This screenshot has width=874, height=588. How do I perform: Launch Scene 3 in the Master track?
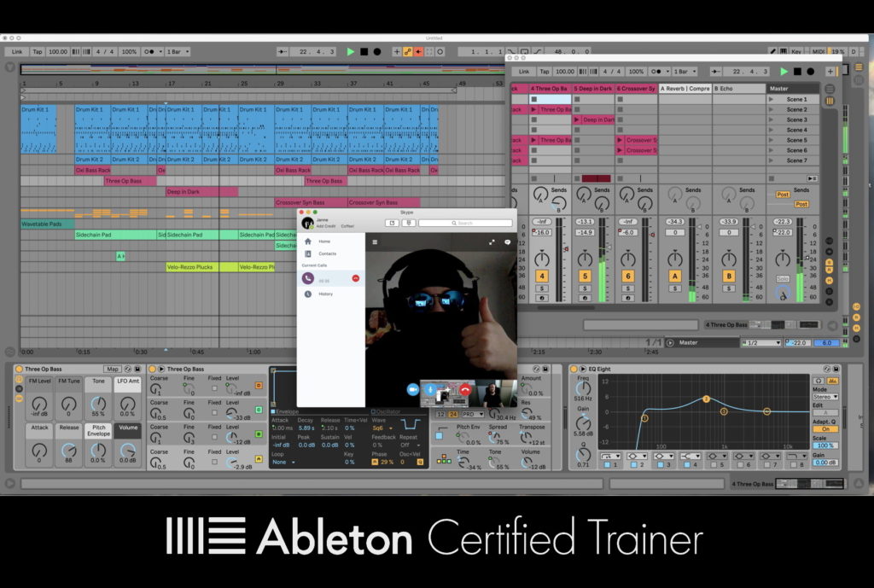772,119
